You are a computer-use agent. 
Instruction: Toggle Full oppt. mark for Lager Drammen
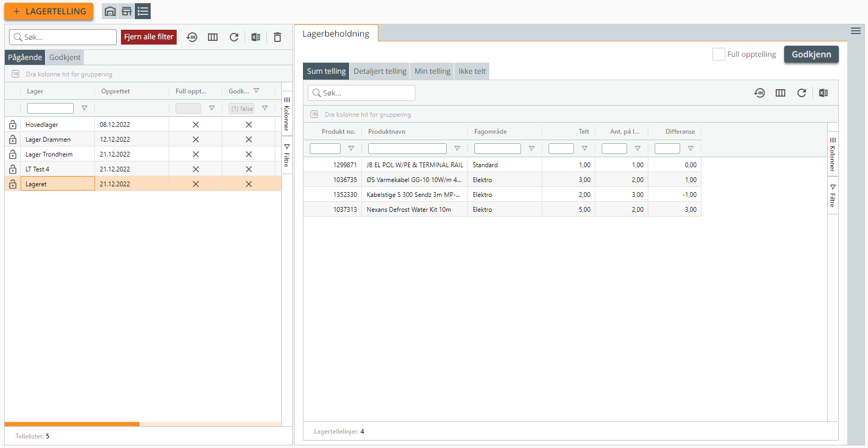click(196, 139)
